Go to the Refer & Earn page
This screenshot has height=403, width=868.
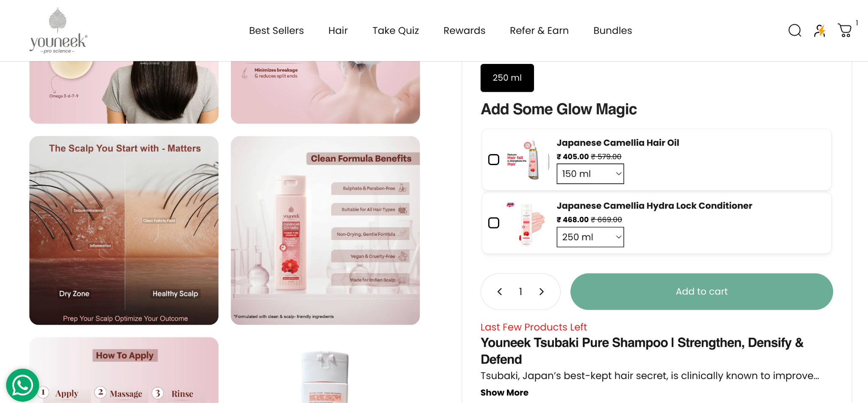click(x=539, y=30)
